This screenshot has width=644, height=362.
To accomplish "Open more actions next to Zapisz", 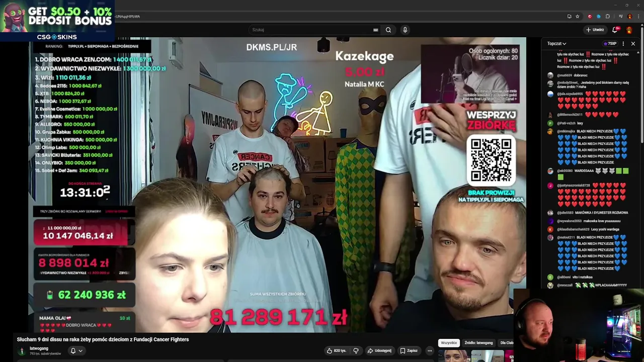I will tap(430, 350).
